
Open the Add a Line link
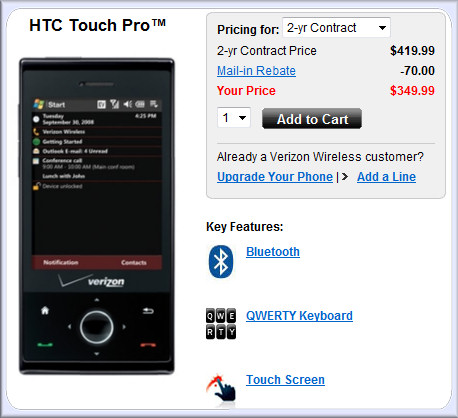[386, 177]
